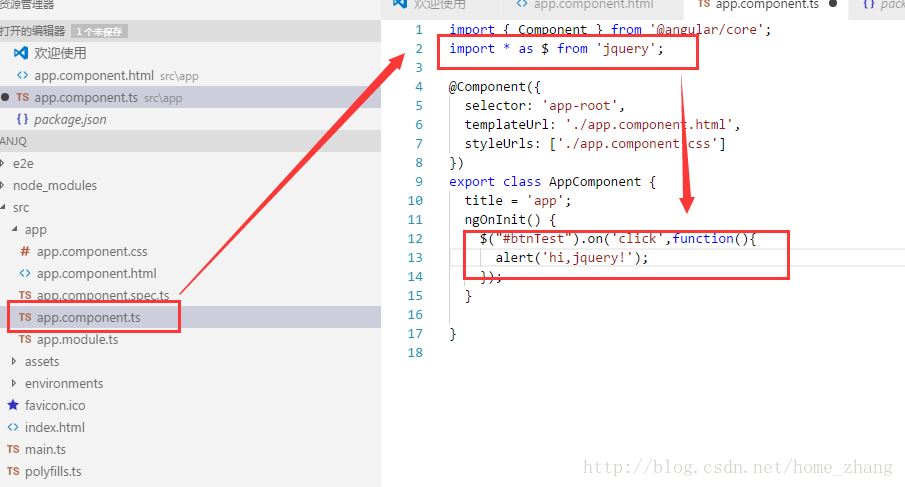Image resolution: width=905 pixels, height=487 pixels.
Task: Open app.module.ts in the file tree
Action: [x=77, y=339]
